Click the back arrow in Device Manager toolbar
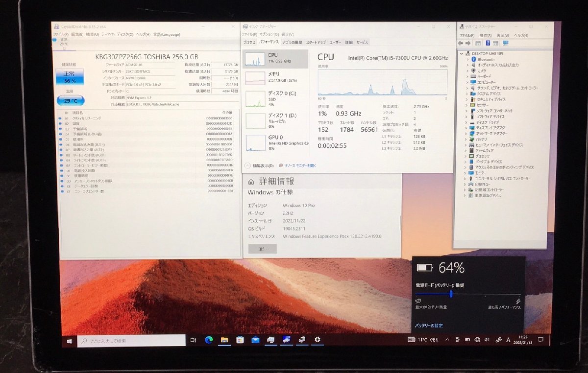 coord(462,43)
